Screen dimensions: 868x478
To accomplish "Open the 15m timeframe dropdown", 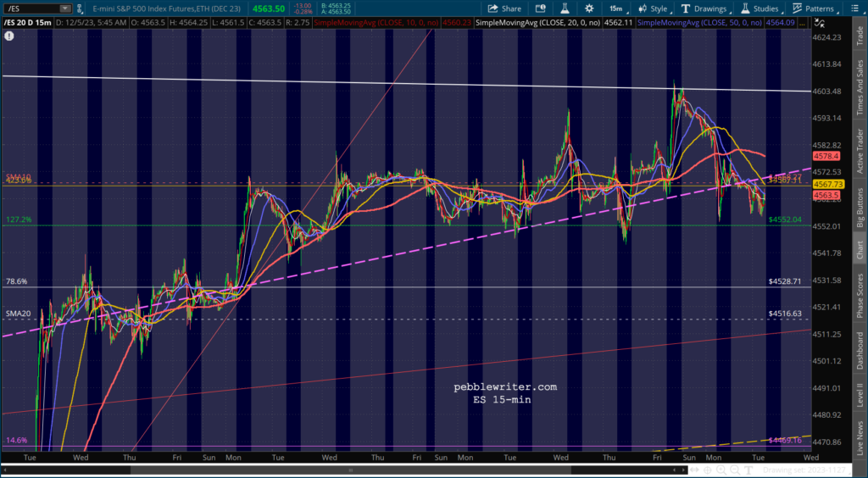I will (x=617, y=8).
